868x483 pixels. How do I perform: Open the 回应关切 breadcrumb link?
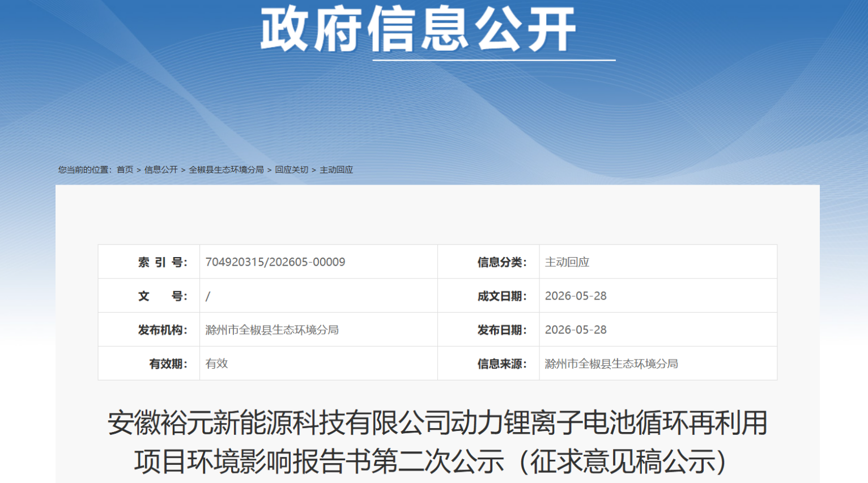click(x=291, y=170)
